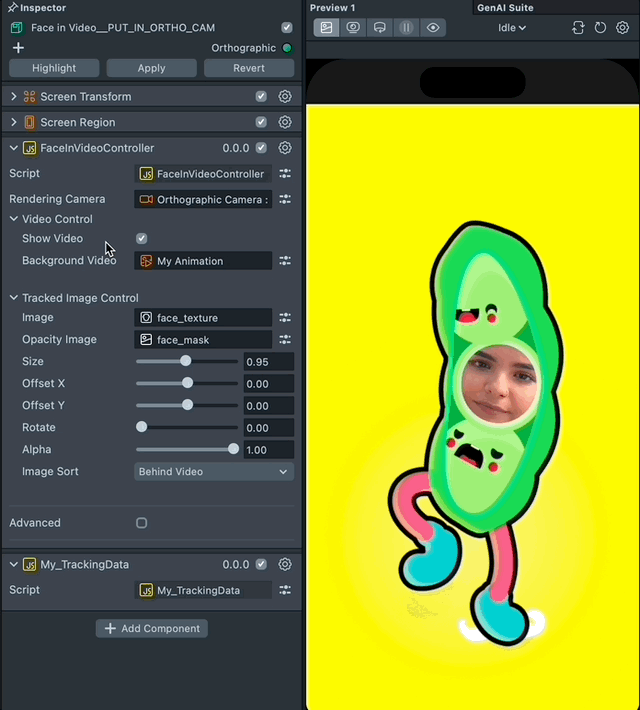
Task: Open Screen Transform component settings gear
Action: [x=285, y=97]
